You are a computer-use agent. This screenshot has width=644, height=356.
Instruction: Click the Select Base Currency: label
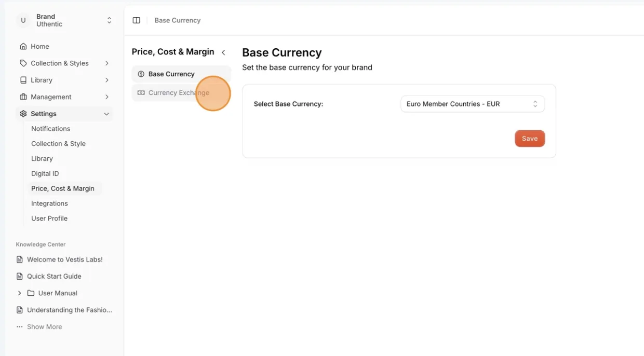pyautogui.click(x=288, y=104)
